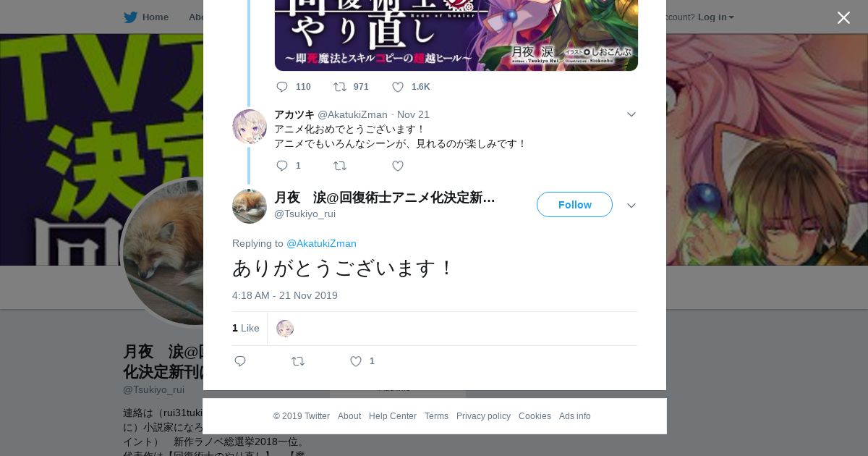Open replies via 110 comment icon
This screenshot has width=868, height=456.
point(282,87)
